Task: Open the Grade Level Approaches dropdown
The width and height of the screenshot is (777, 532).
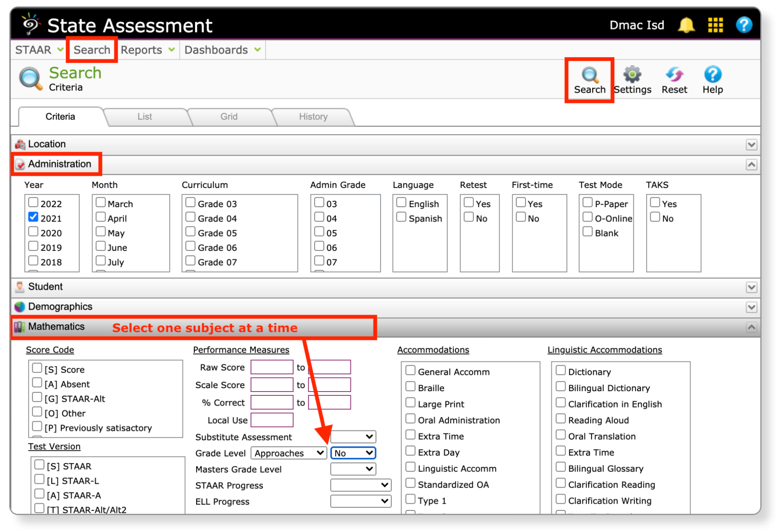Action: point(288,453)
